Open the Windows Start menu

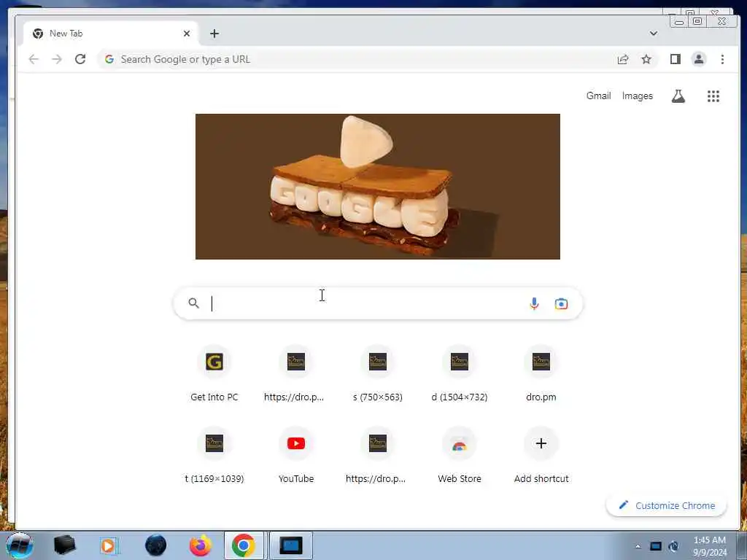tap(20, 545)
